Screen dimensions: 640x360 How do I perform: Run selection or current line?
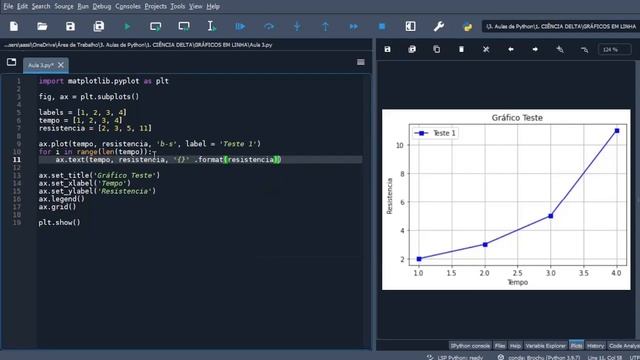[211, 27]
